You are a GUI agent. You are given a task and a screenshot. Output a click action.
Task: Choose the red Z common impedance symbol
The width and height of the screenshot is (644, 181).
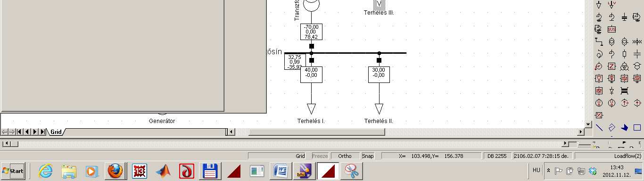pyautogui.click(x=611, y=66)
